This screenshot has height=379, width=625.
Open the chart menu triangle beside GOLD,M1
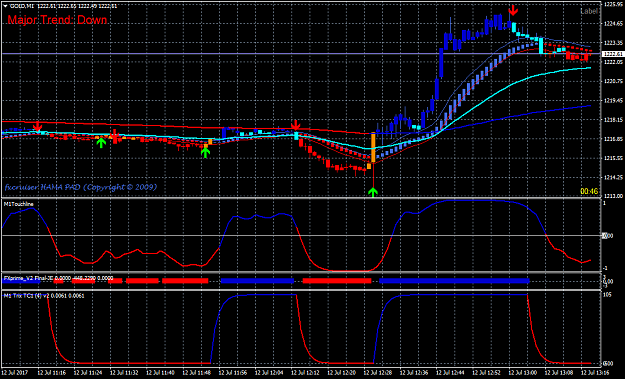tap(6, 6)
